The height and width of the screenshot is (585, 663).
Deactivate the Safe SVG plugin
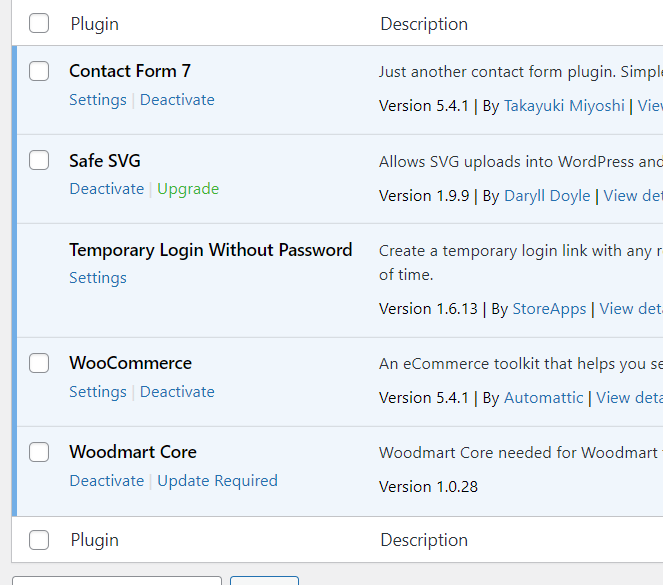[107, 189]
